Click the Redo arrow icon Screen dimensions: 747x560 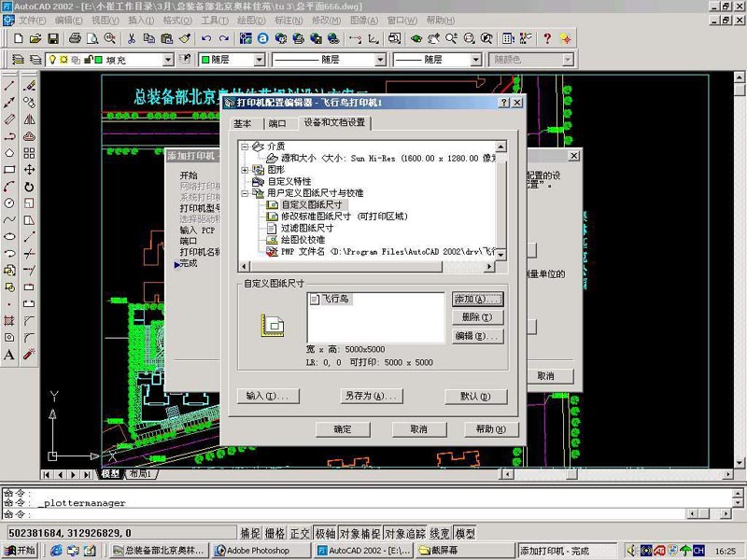point(223,38)
